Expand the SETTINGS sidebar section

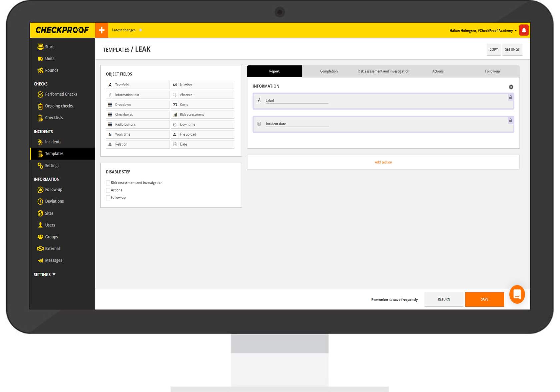(x=45, y=275)
